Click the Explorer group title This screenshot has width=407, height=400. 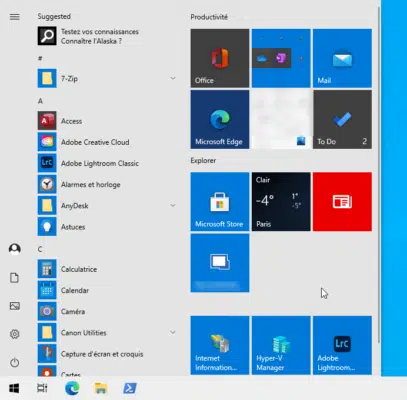tap(203, 160)
